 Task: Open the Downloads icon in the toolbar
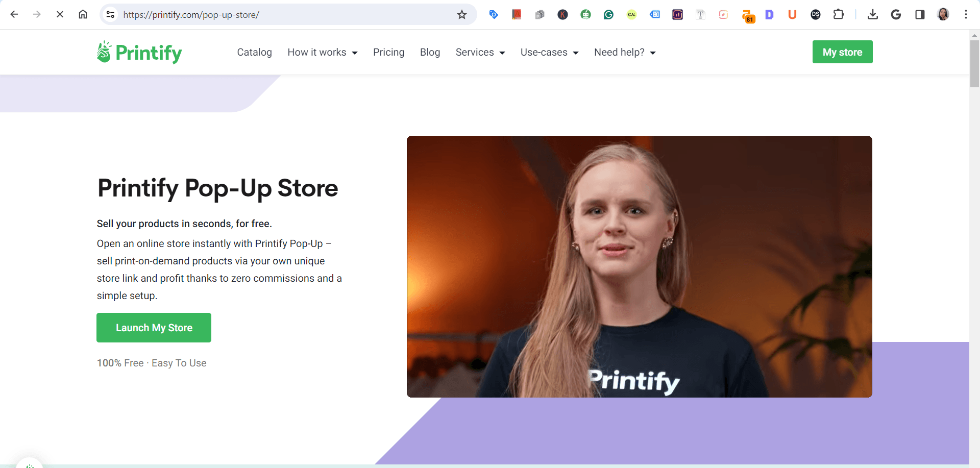tap(873, 14)
